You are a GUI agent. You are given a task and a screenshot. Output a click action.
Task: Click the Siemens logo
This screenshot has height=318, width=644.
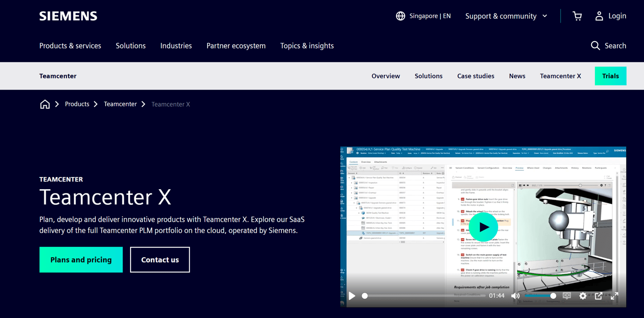point(68,16)
